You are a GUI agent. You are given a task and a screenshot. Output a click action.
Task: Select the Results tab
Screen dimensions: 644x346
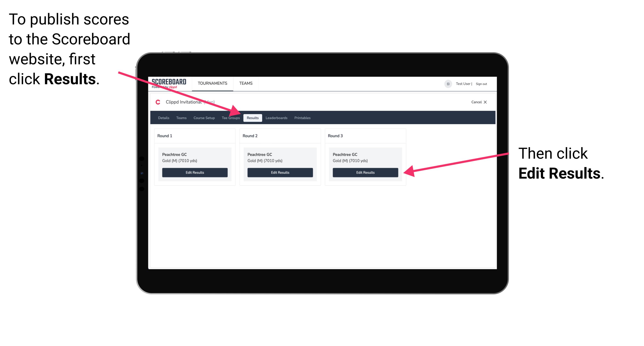click(252, 118)
